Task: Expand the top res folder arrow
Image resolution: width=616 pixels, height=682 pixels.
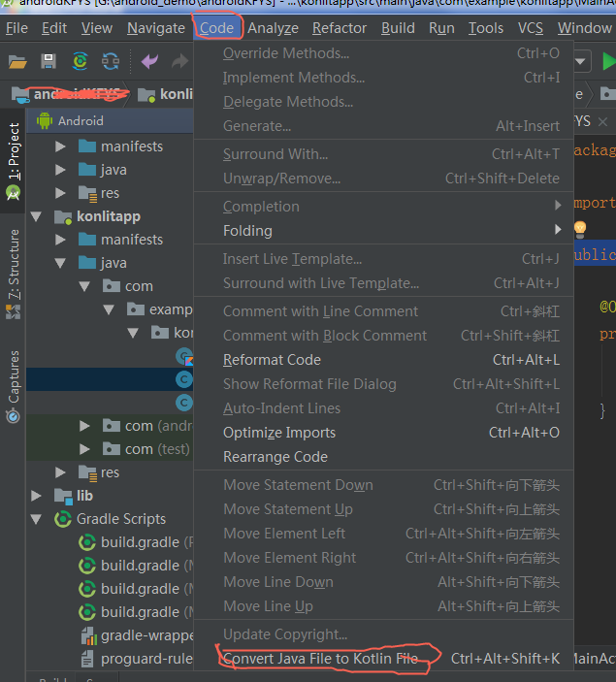Action: pos(60,193)
